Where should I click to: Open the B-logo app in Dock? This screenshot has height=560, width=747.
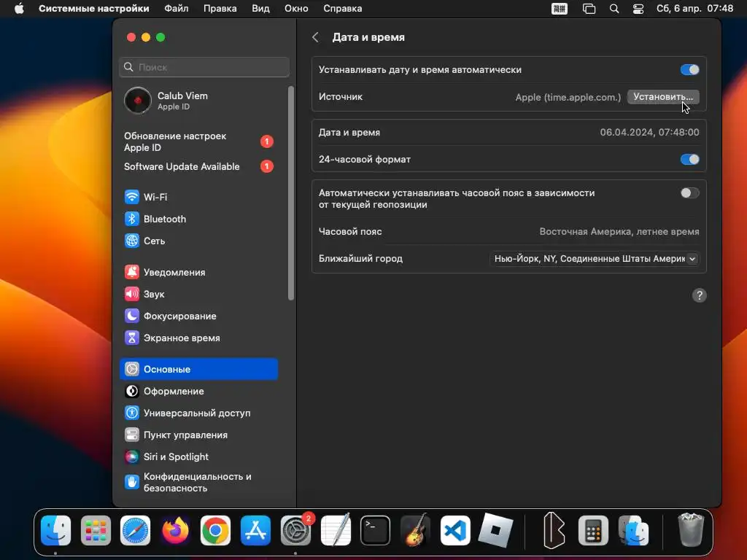pos(554,531)
